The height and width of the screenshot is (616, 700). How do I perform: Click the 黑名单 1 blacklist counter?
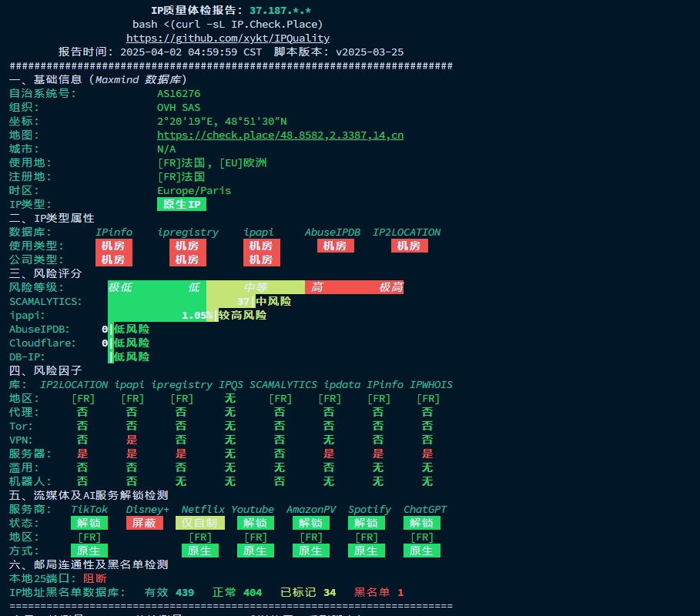376,592
